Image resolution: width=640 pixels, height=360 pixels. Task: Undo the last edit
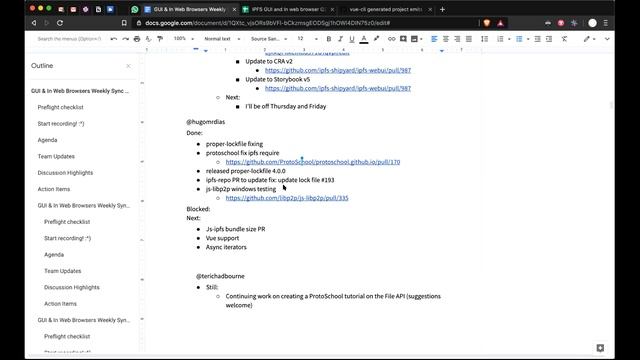tap(113, 39)
